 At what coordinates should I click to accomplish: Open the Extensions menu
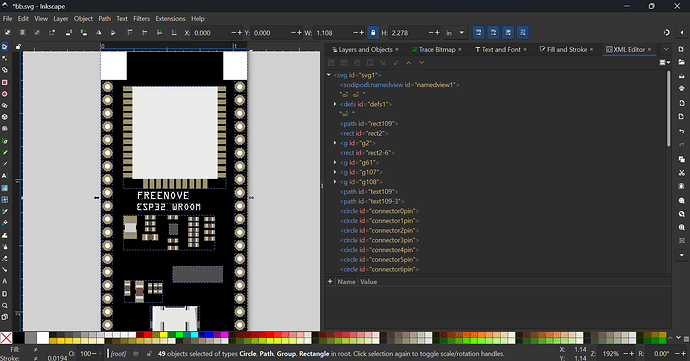(170, 18)
